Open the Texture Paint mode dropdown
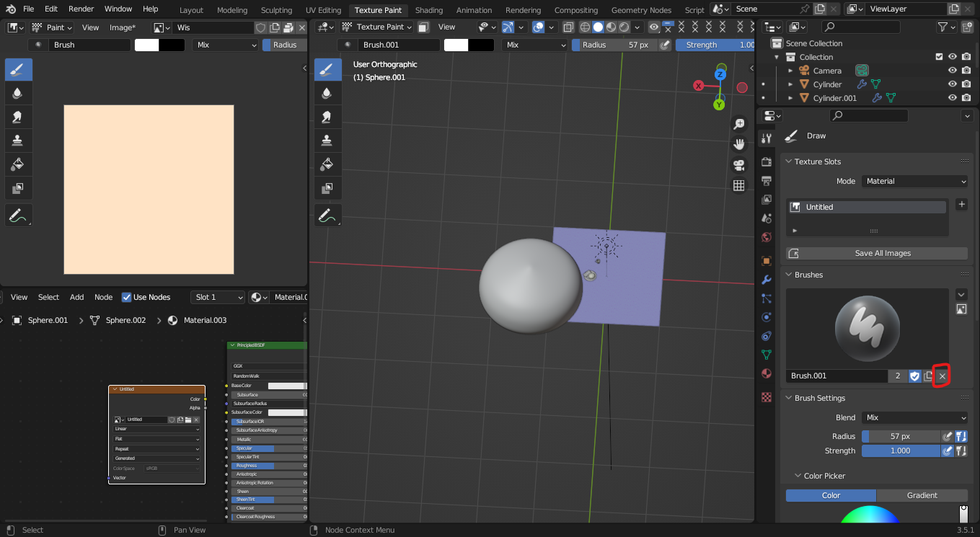The height and width of the screenshot is (537, 980). (x=376, y=27)
